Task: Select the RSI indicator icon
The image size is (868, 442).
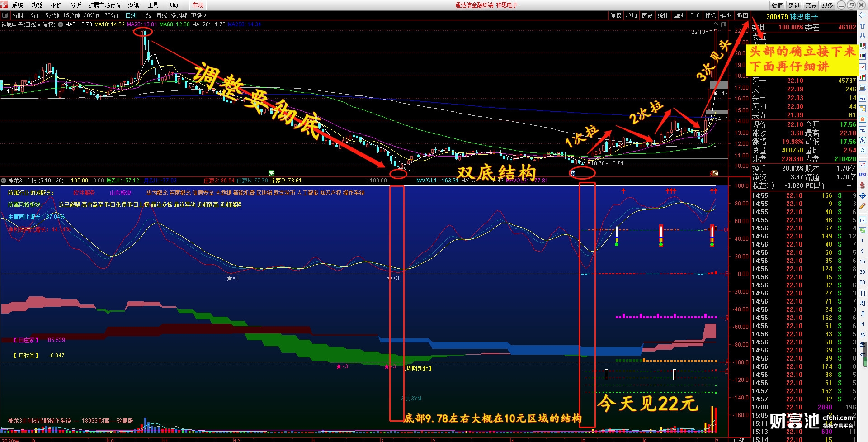Action: pos(863,175)
